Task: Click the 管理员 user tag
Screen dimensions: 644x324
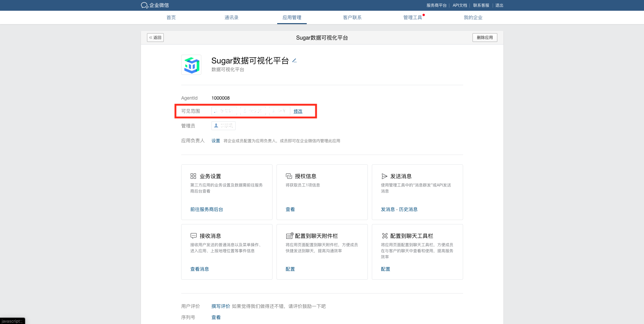Action: pyautogui.click(x=224, y=126)
